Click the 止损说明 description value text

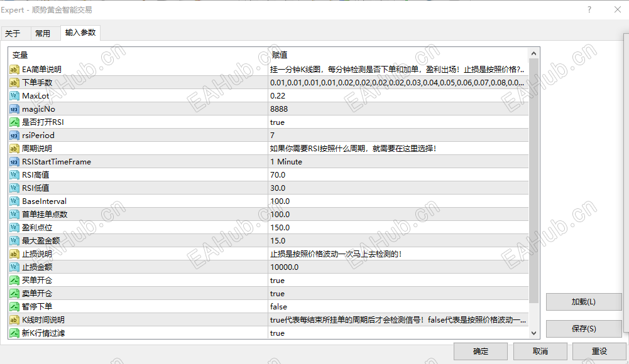(336, 254)
